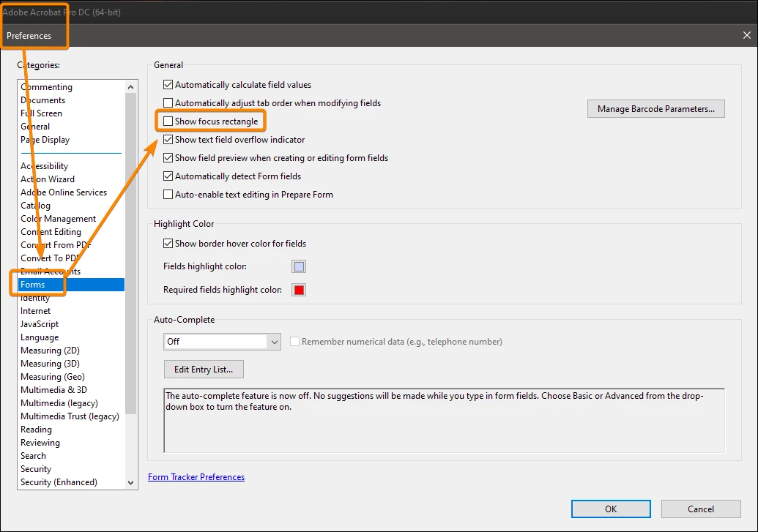Toggle Show field preview when creating fields

click(x=168, y=158)
